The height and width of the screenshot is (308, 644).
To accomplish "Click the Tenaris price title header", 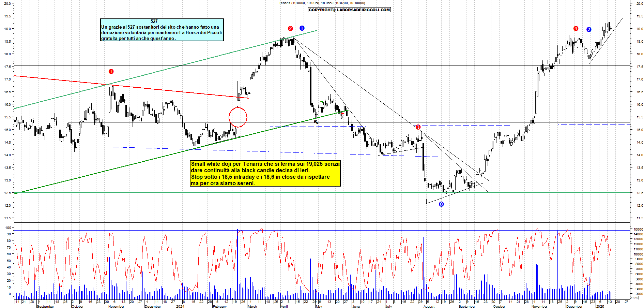I will (322, 3).
